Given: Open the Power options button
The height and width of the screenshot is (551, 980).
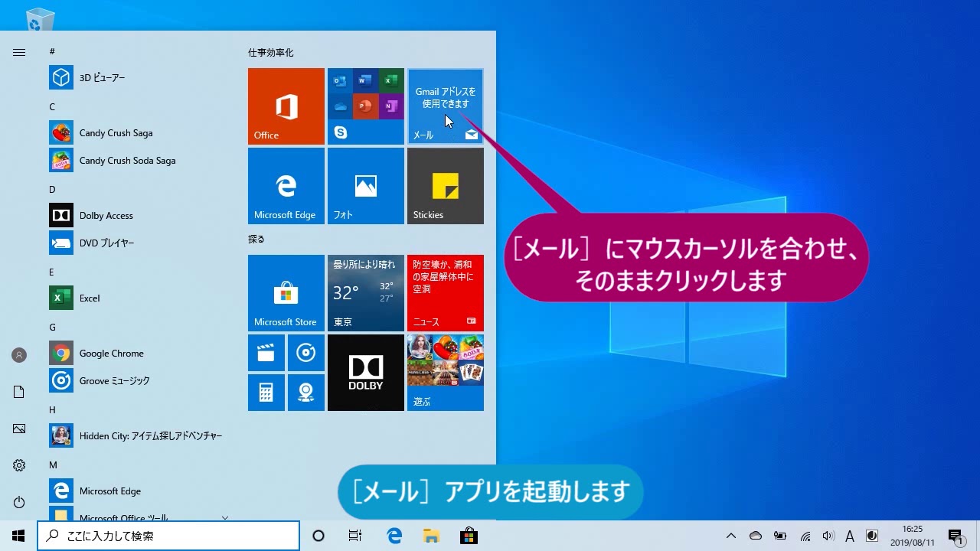Looking at the screenshot, I should (19, 502).
